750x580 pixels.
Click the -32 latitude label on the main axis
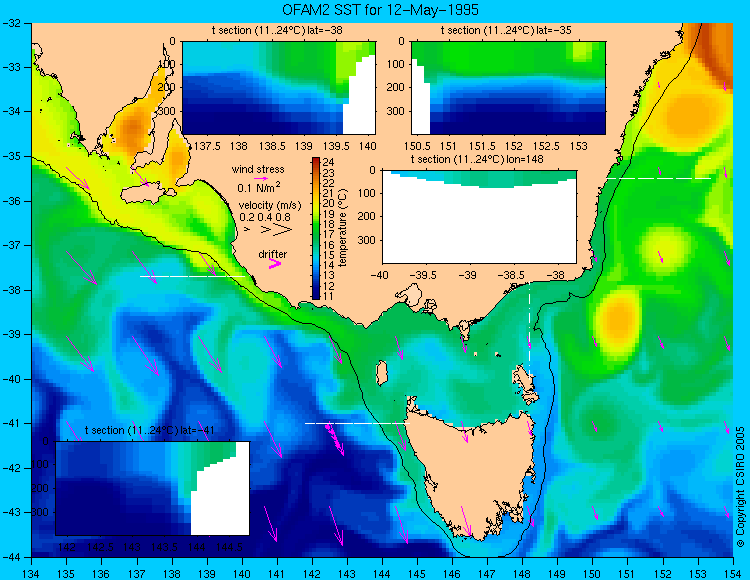[x=11, y=23]
